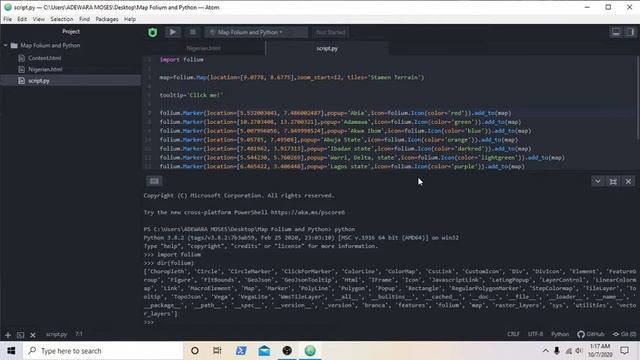This screenshot has width=640, height=360.
Task: Open the Selection menu
Action: pyautogui.click(x=62, y=19)
